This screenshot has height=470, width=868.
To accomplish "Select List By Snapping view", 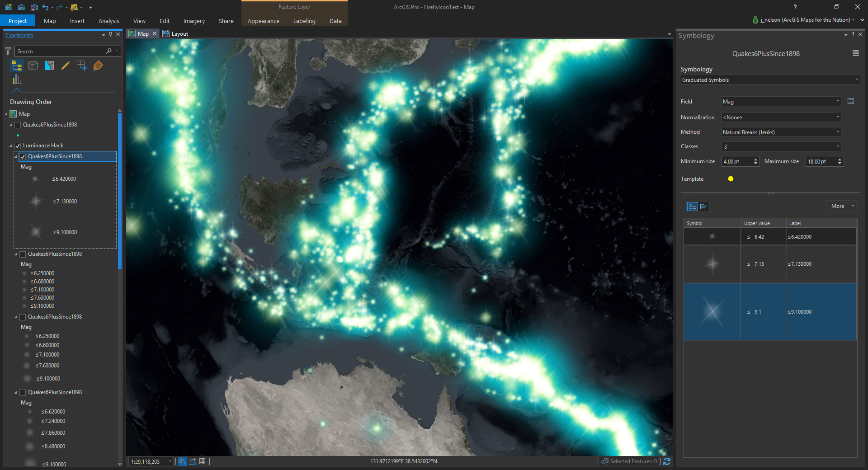I will point(82,66).
